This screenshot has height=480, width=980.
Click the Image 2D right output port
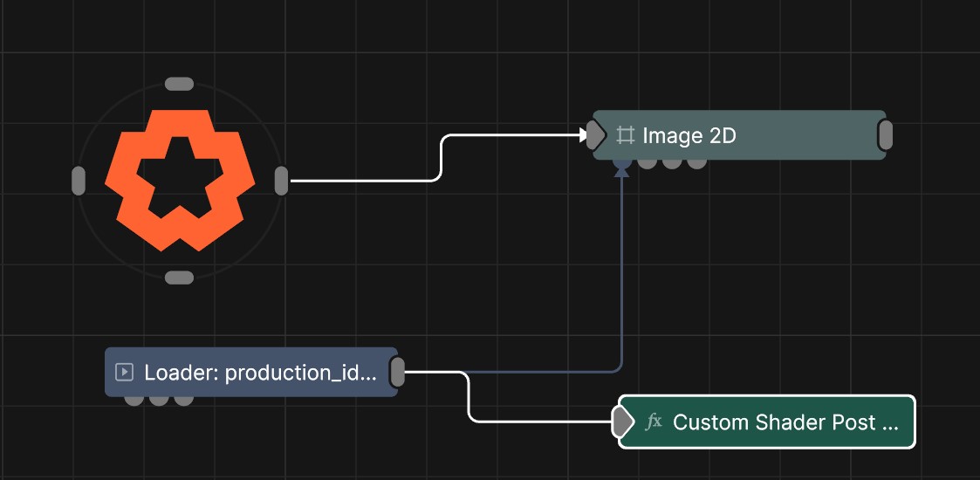pyautogui.click(x=885, y=135)
